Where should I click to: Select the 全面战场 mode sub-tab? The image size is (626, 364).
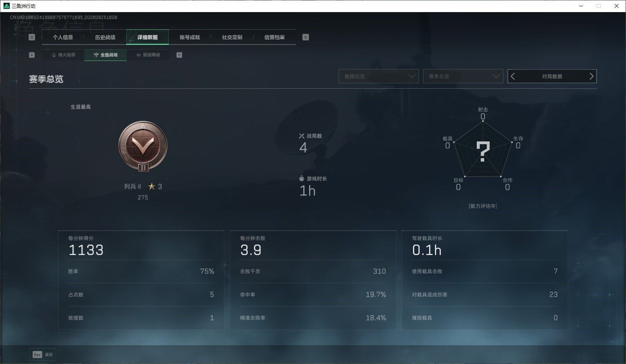[x=106, y=55]
